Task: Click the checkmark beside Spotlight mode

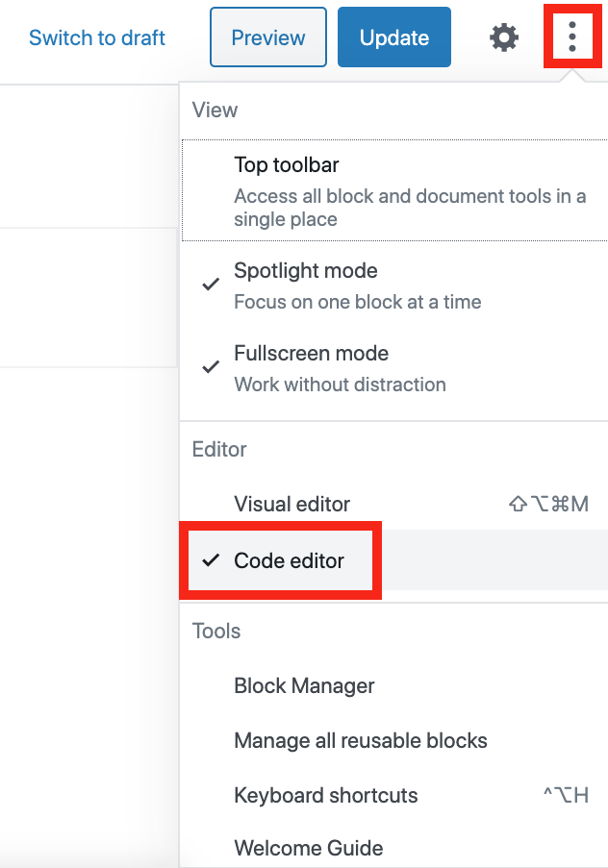Action: (x=211, y=285)
